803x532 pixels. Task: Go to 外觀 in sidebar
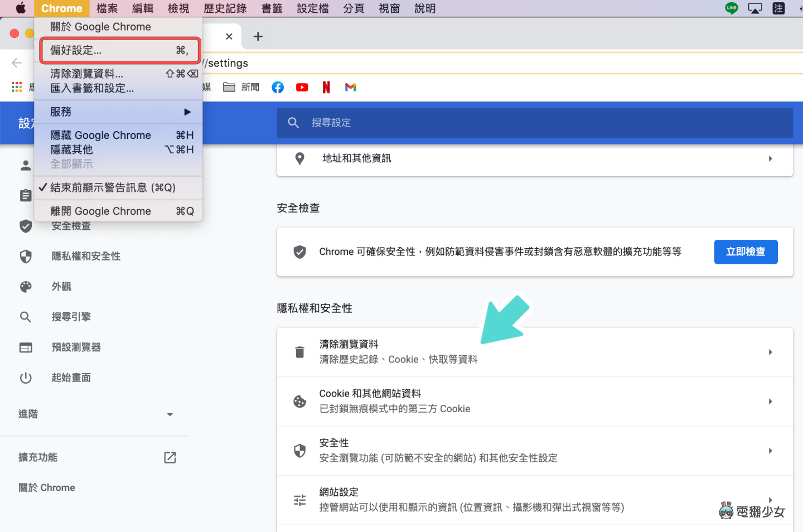(x=61, y=287)
